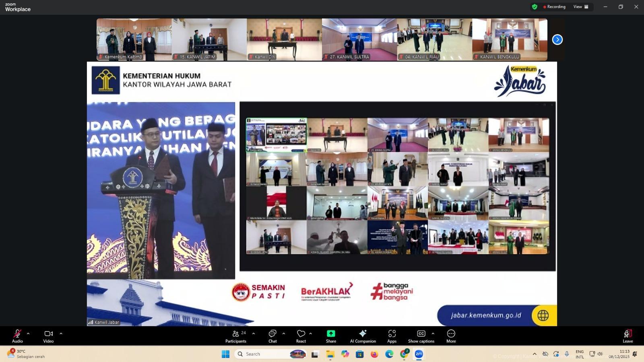Screen dimensions: 644x362
Task: Open the More options menu
Action: (x=451, y=336)
